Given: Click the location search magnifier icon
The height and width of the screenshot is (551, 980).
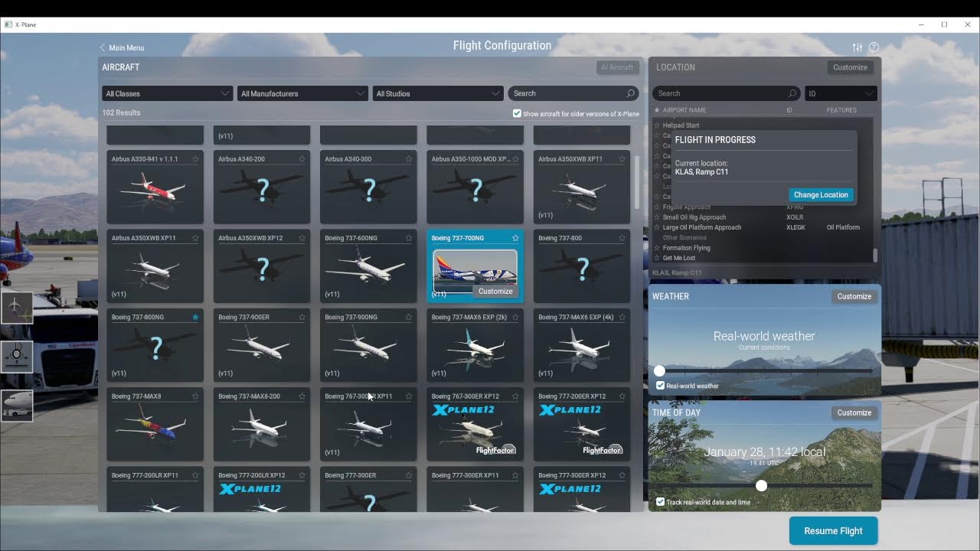Looking at the screenshot, I should [x=792, y=93].
